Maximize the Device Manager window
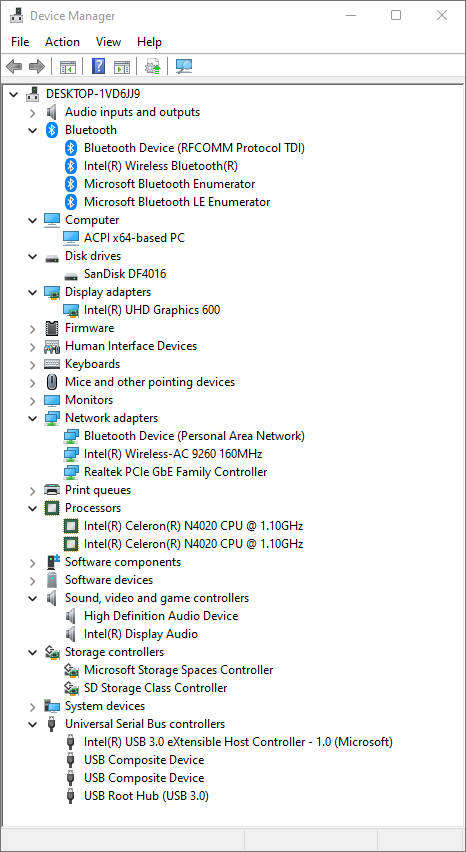466x852 pixels. 396,15
